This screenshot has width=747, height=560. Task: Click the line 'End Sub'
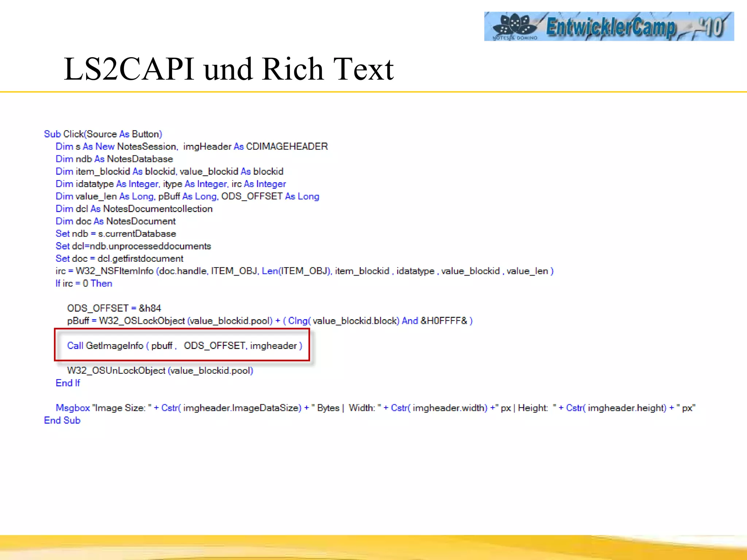tap(62, 420)
